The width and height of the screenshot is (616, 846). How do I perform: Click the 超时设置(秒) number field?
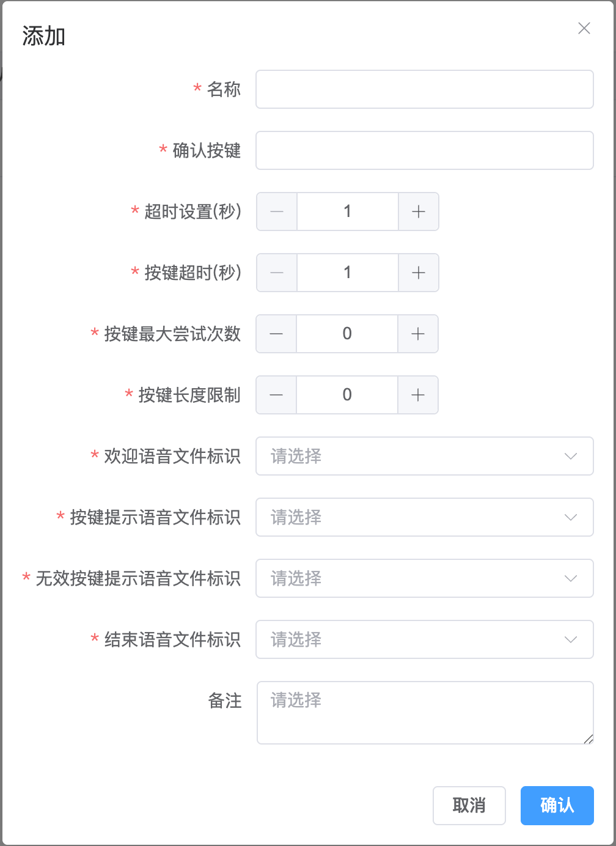[x=348, y=211]
